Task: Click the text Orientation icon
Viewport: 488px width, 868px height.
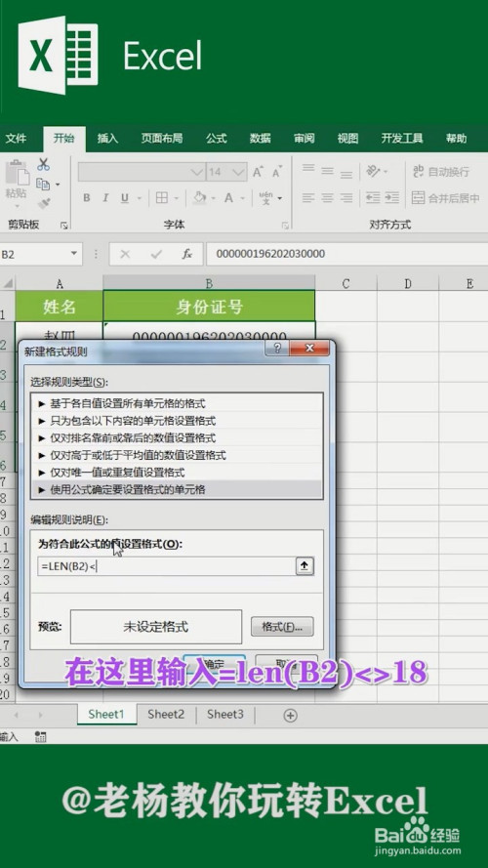Action: pos(374,171)
